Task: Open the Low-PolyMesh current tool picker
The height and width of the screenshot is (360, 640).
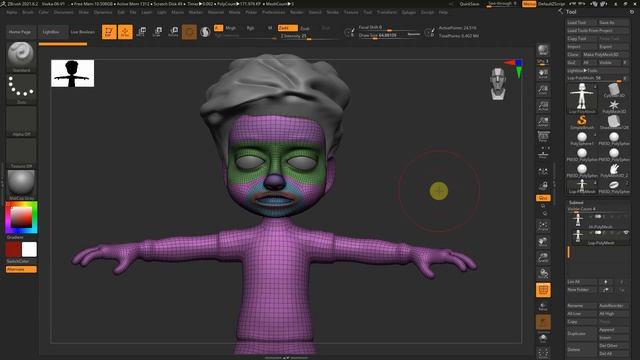Action: click(x=582, y=98)
